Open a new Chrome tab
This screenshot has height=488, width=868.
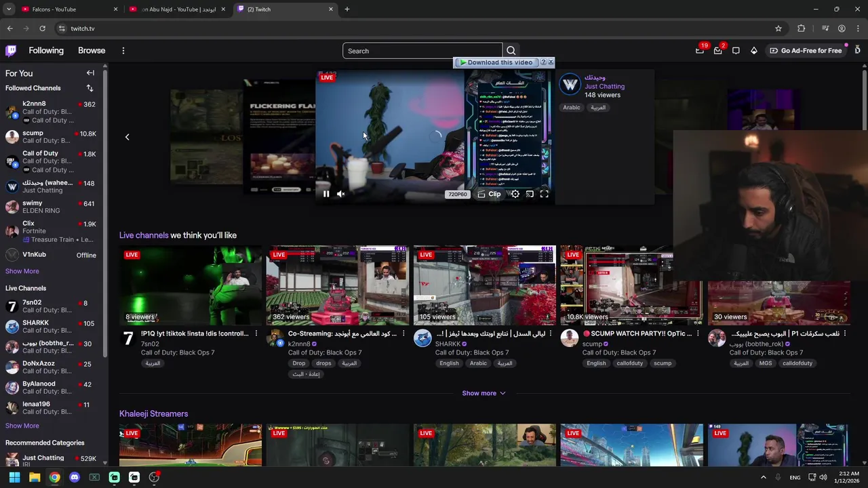point(347,9)
